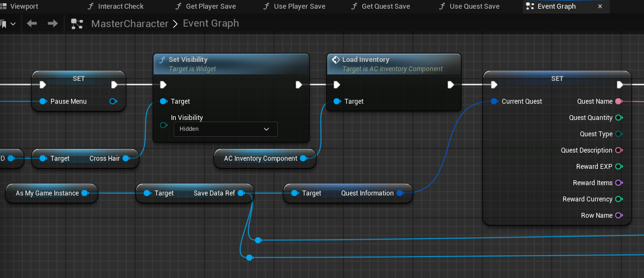
Task: Open the bookmarks dropdown arrow
Action: tap(12, 24)
